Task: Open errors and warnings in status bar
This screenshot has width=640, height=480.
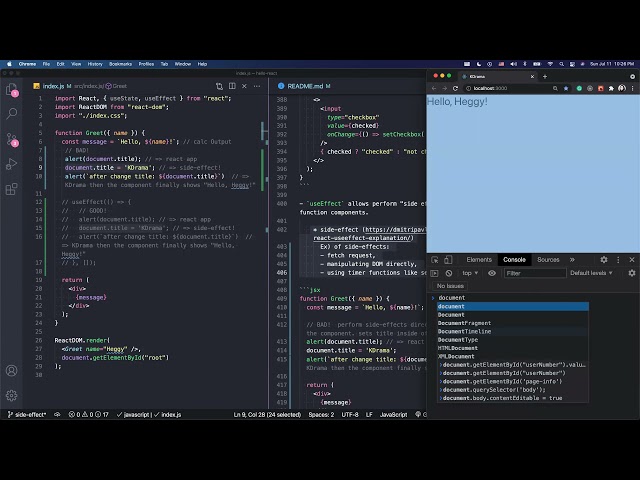Action: pyautogui.click(x=89, y=414)
